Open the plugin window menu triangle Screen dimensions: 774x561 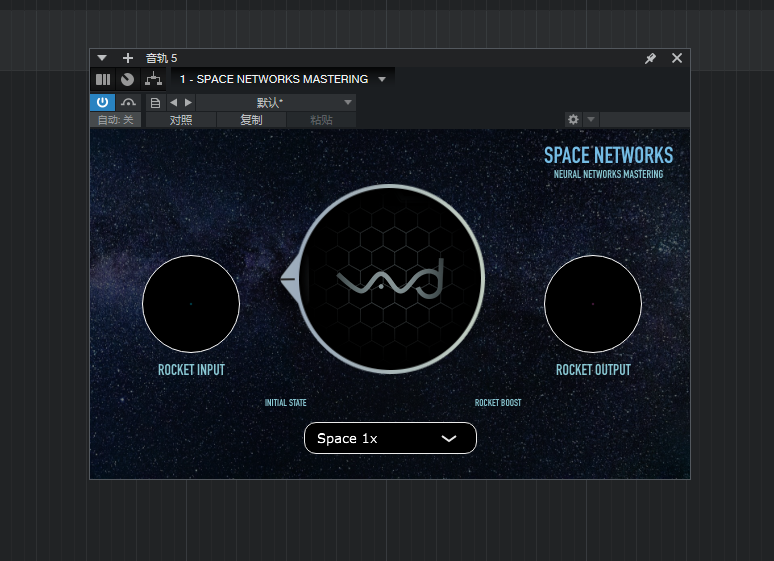tap(102, 58)
